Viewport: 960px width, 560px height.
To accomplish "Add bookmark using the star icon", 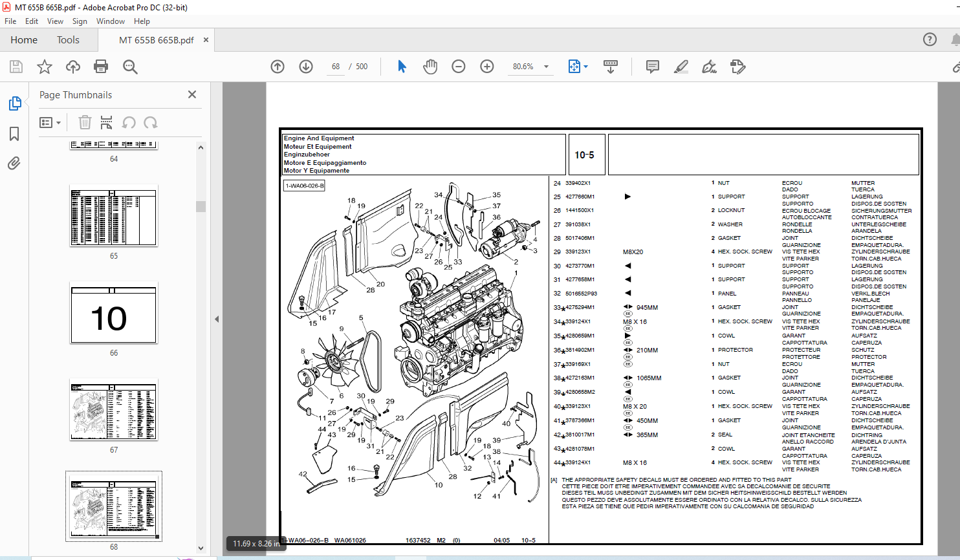I will pos(45,67).
